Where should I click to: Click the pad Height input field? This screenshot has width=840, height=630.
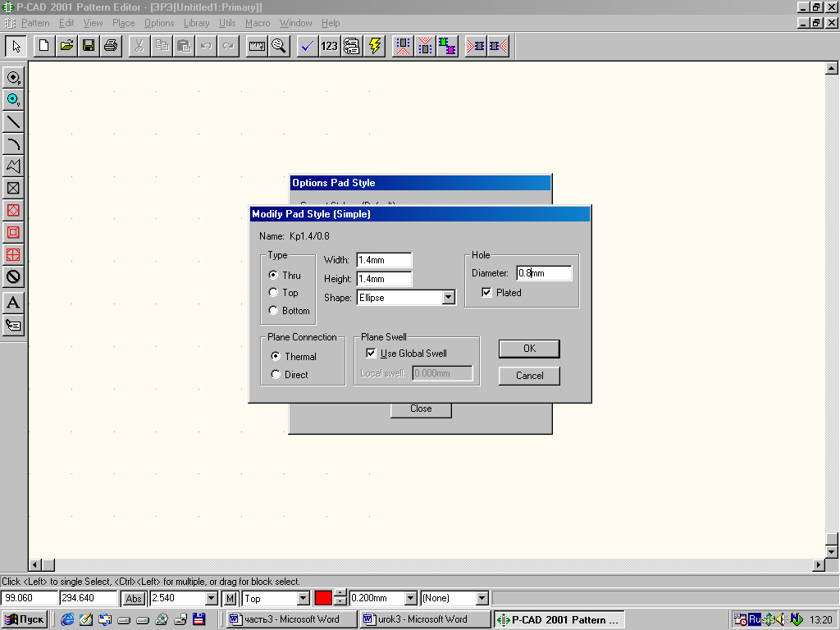pyautogui.click(x=384, y=279)
